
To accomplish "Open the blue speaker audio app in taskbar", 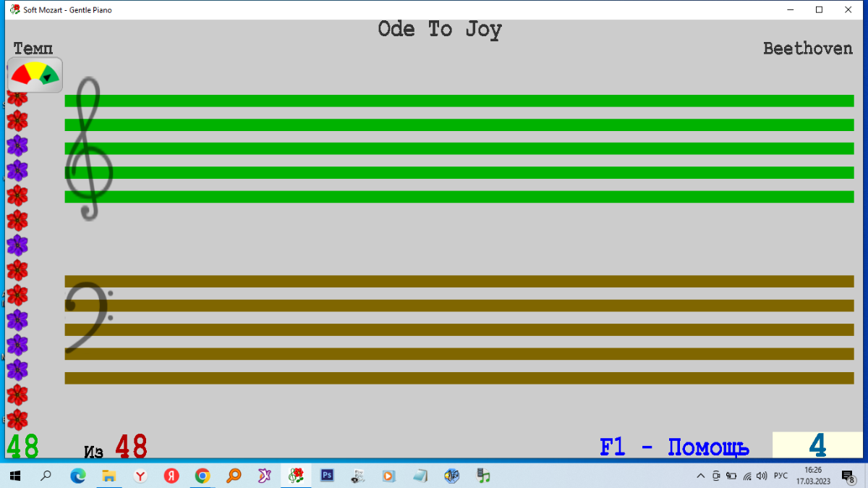I will click(x=452, y=476).
